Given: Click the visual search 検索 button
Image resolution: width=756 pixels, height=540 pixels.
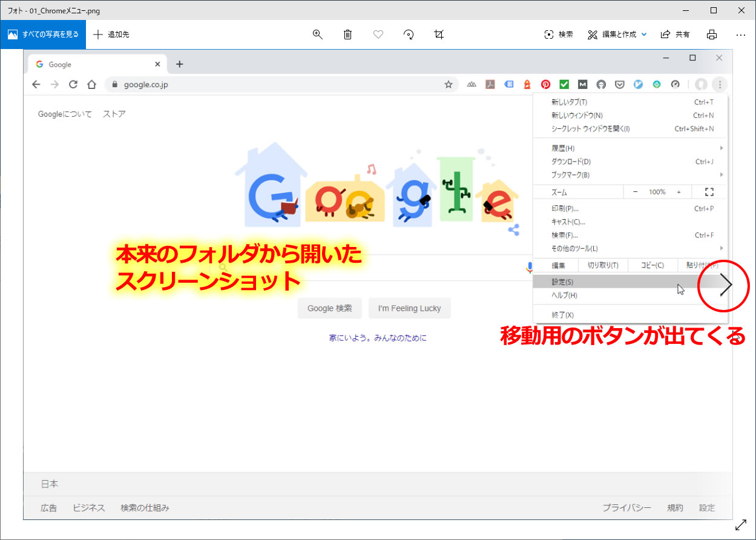Looking at the screenshot, I should [559, 35].
